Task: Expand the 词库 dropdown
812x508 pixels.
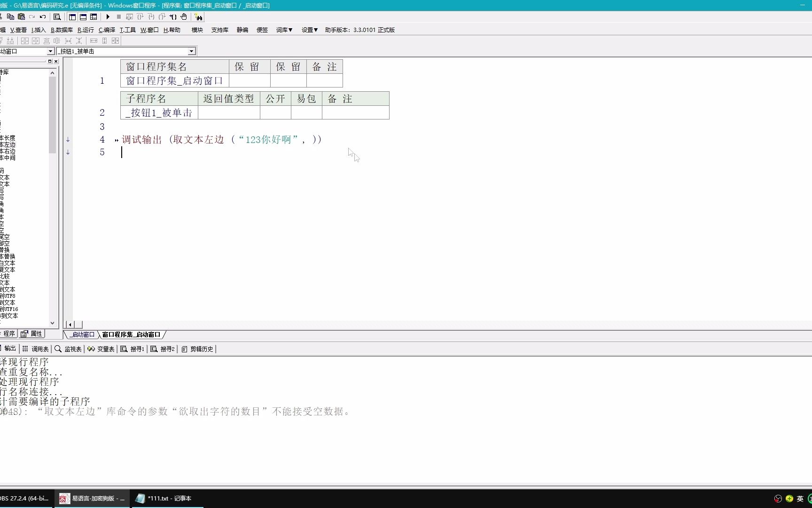Action: click(x=284, y=30)
